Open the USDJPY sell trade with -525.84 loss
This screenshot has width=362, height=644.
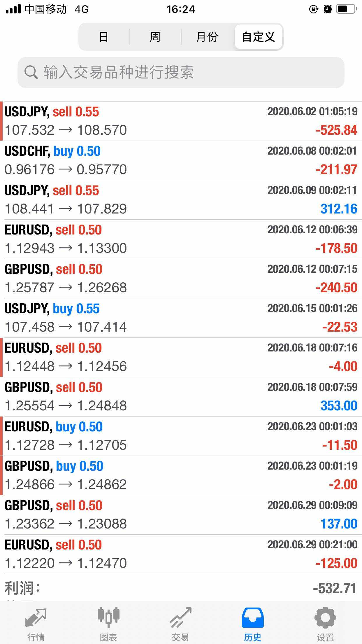[x=181, y=121]
